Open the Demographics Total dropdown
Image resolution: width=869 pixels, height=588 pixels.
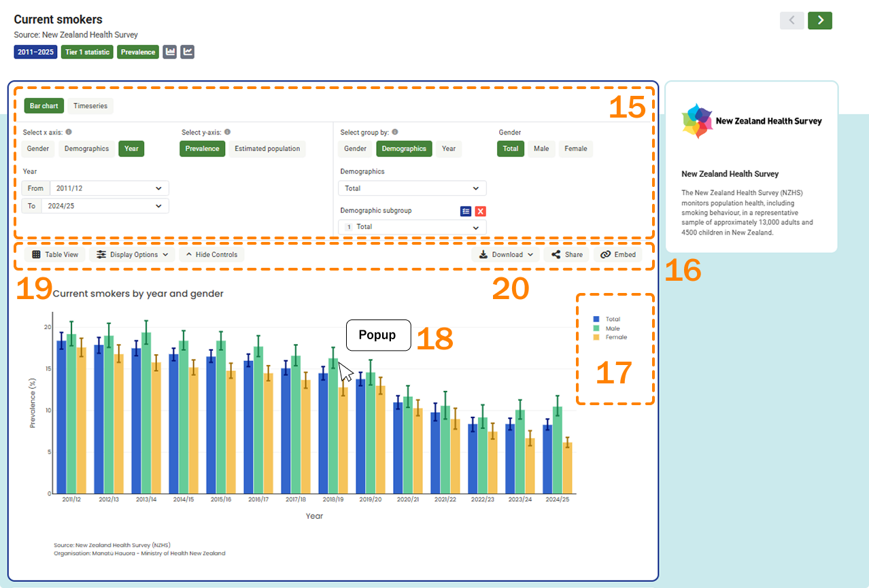412,188
